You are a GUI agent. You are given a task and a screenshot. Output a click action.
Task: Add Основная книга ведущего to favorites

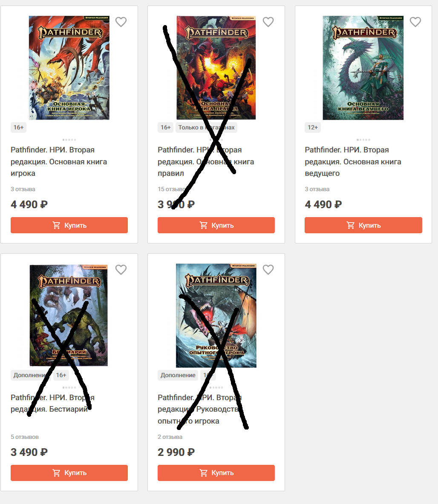point(415,22)
